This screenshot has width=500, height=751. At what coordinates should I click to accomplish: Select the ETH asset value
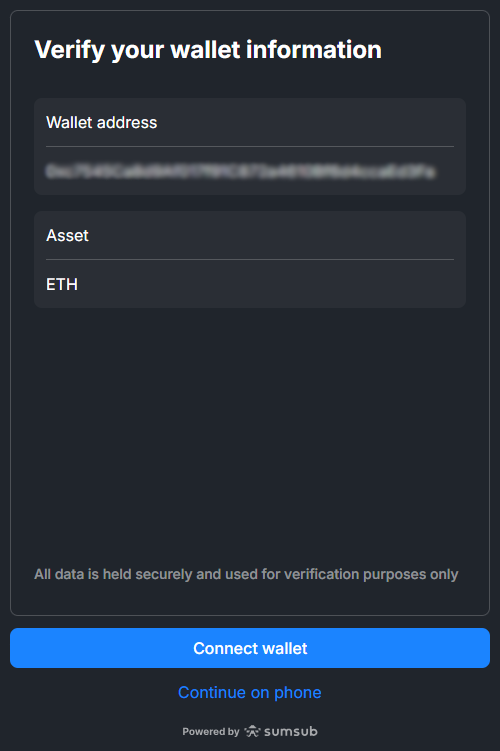62,284
